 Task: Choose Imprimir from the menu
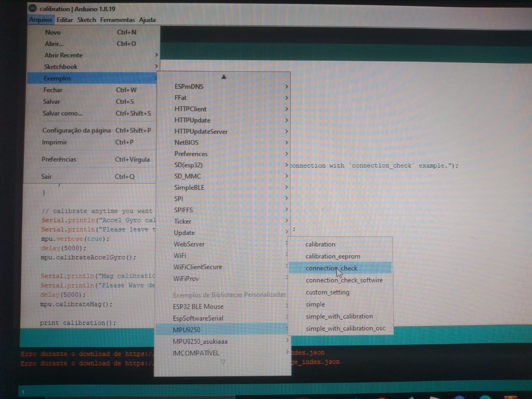(x=90, y=142)
